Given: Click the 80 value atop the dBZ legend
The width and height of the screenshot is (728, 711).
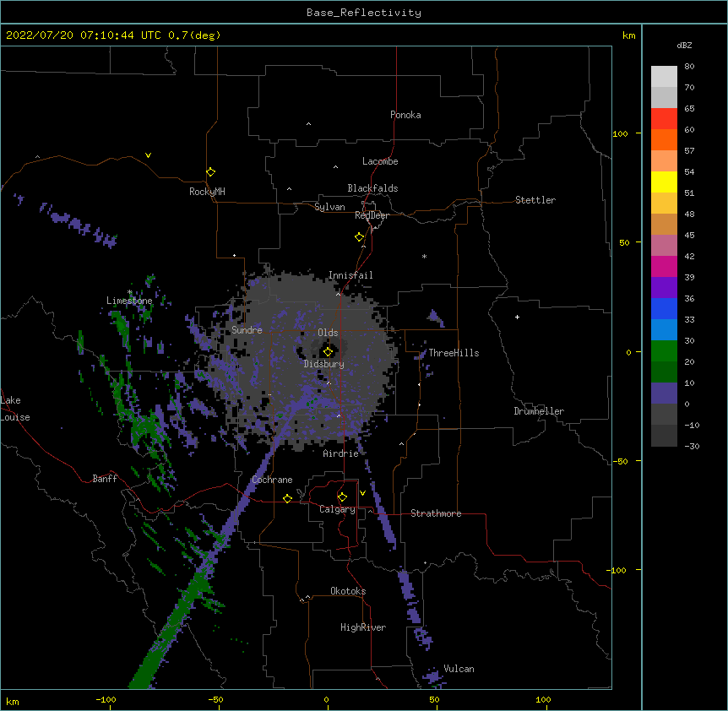Looking at the screenshot, I should (x=689, y=67).
